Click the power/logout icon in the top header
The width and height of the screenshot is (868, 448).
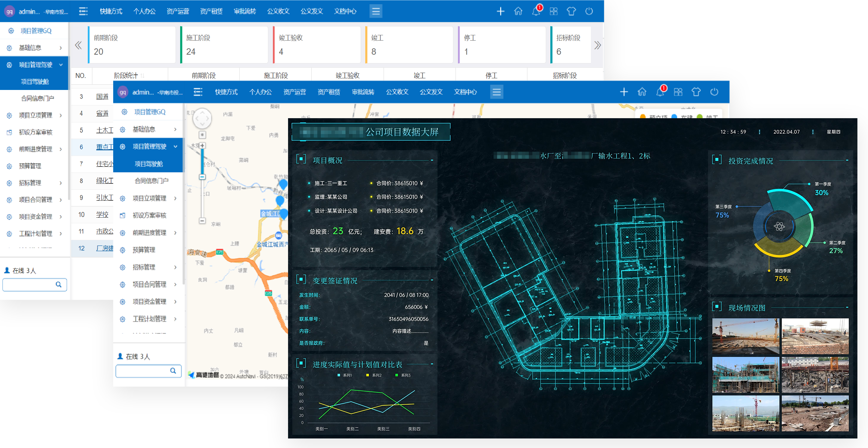point(589,11)
